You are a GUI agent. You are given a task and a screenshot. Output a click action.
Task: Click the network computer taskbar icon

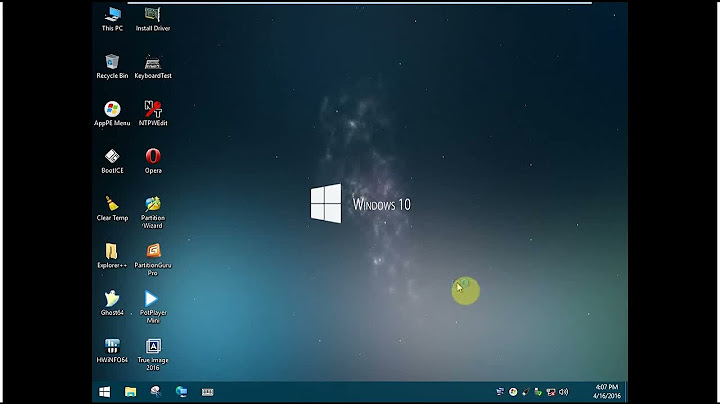182,392
